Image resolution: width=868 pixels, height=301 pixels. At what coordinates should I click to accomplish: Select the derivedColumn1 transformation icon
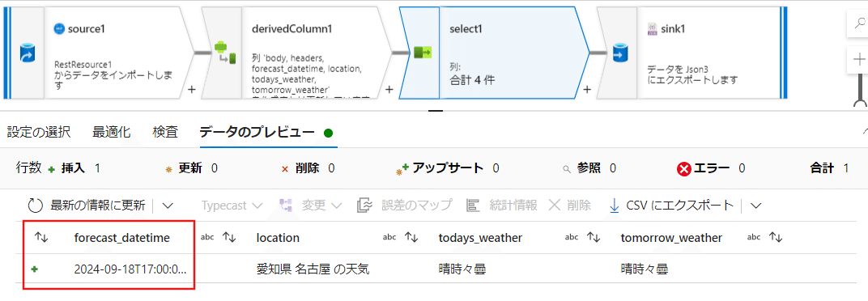point(226,53)
